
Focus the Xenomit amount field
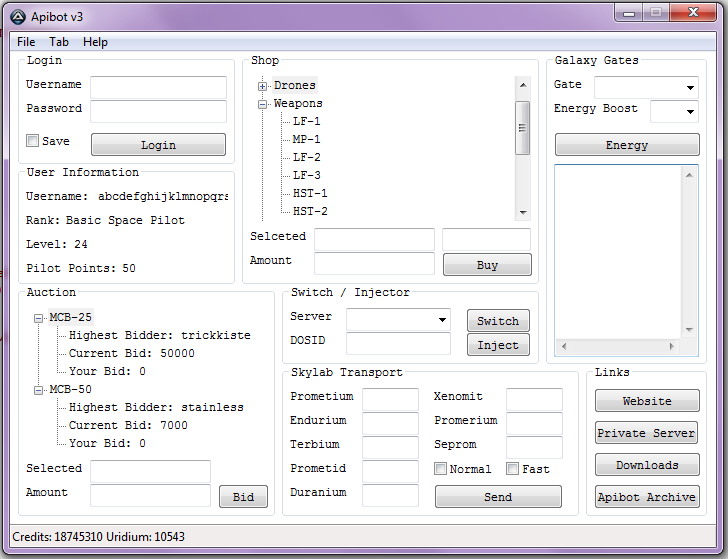click(534, 399)
